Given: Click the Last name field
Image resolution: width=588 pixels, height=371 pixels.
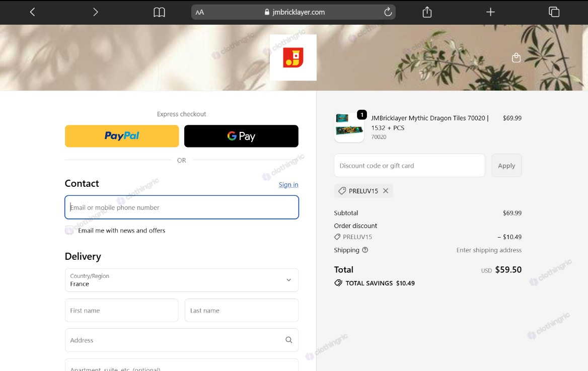Looking at the screenshot, I should pyautogui.click(x=242, y=310).
